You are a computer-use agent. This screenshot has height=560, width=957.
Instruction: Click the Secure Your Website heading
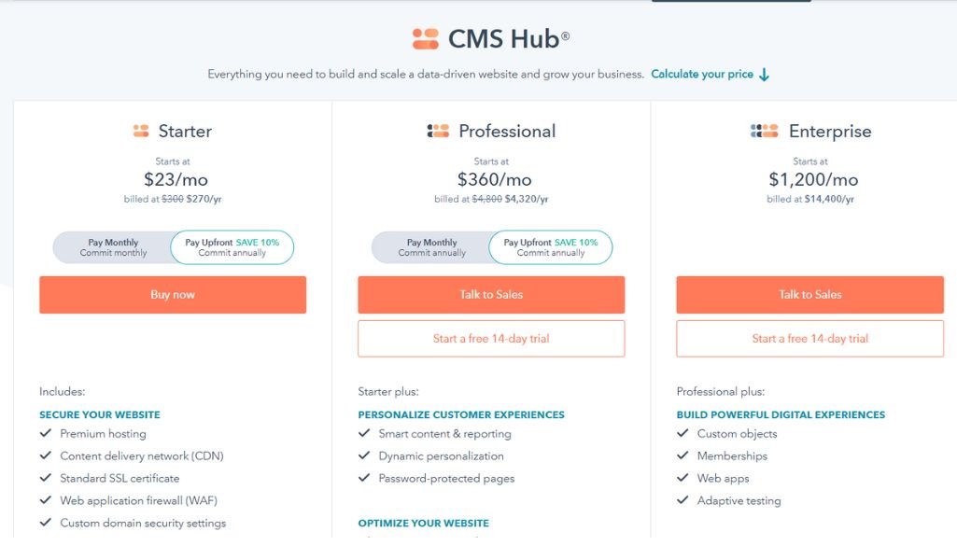click(100, 414)
